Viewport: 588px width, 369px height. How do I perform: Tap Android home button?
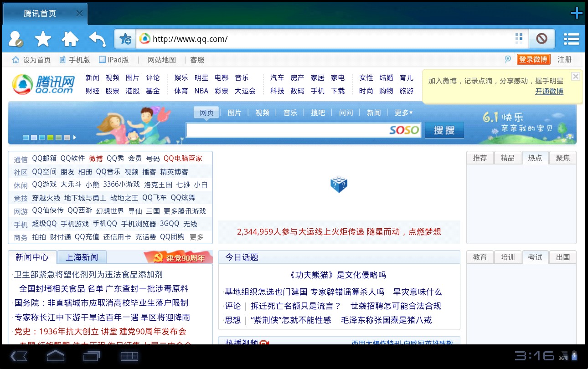(56, 355)
